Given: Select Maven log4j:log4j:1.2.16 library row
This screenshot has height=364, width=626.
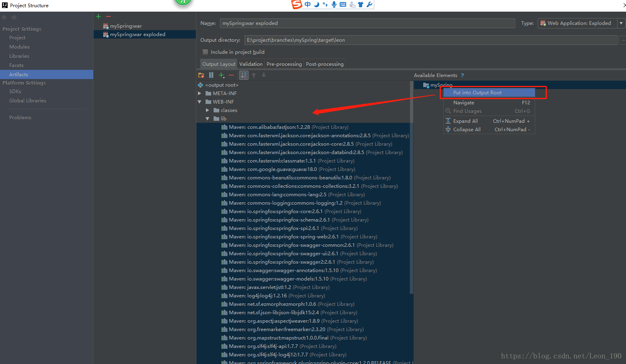Looking at the screenshot, I should [305, 296].
